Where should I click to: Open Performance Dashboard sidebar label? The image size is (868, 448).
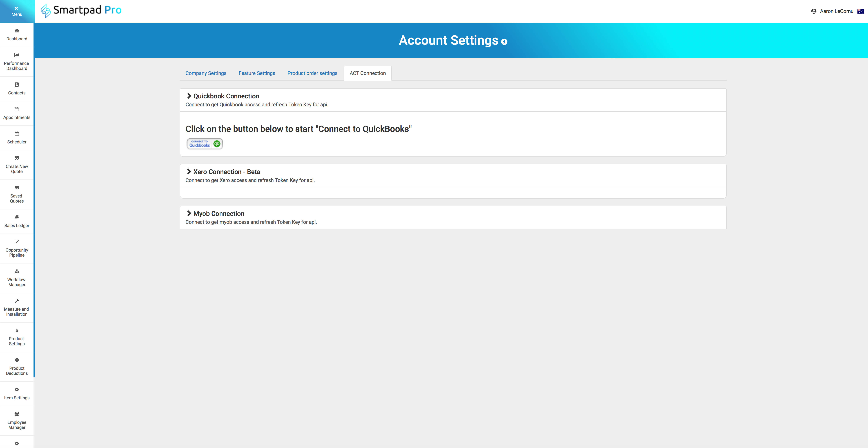(17, 66)
